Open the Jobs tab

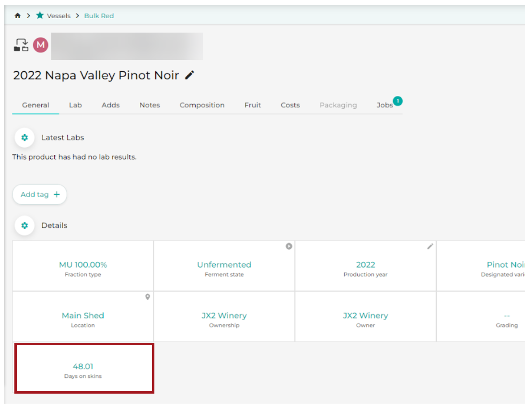(x=385, y=105)
